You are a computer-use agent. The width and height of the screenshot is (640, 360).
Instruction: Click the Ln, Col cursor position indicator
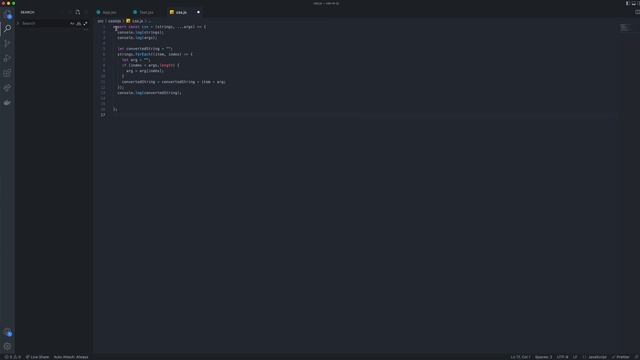520,357
